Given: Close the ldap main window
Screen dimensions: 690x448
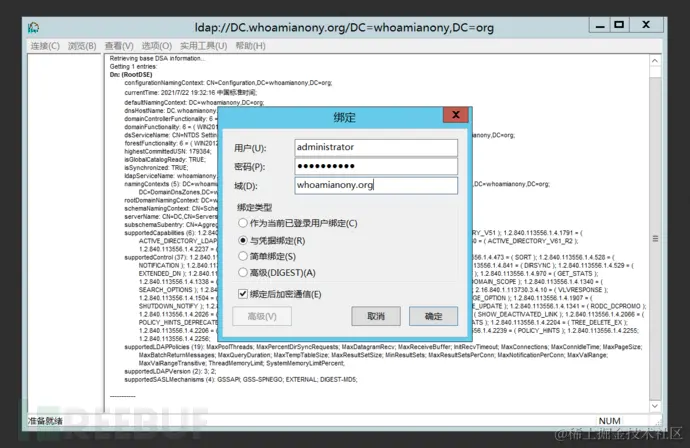Looking at the screenshot, I should point(646,25).
